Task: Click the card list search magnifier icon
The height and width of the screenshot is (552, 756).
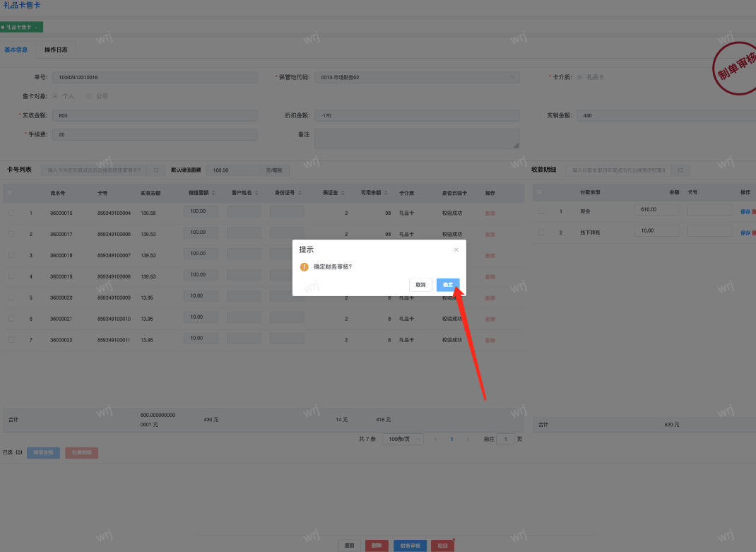Action: [155, 170]
